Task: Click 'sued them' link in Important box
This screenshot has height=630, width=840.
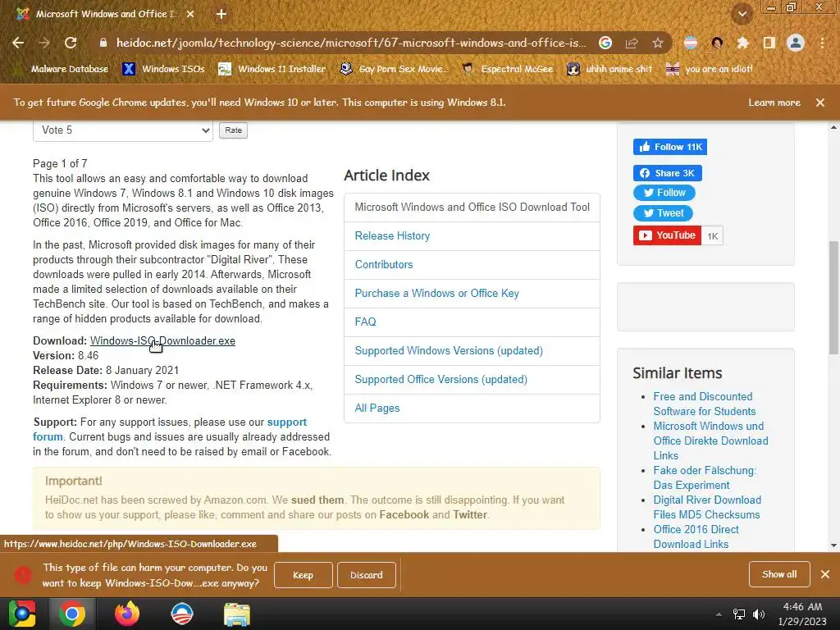Action: tap(317, 500)
